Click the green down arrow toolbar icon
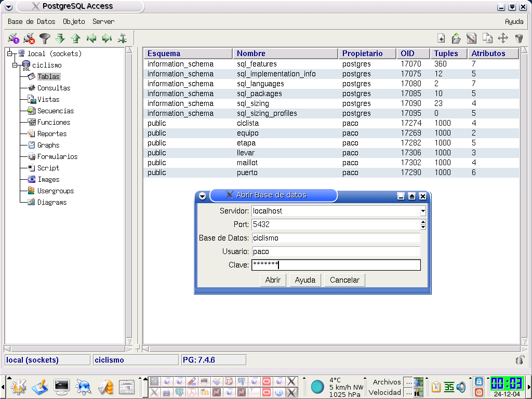The height and width of the screenshot is (399, 532). click(x=60, y=38)
